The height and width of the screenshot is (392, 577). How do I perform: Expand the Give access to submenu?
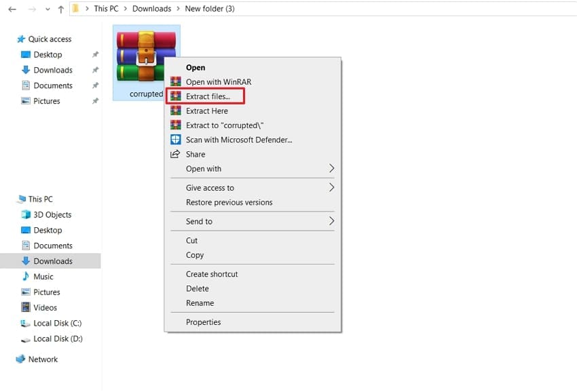(331, 188)
